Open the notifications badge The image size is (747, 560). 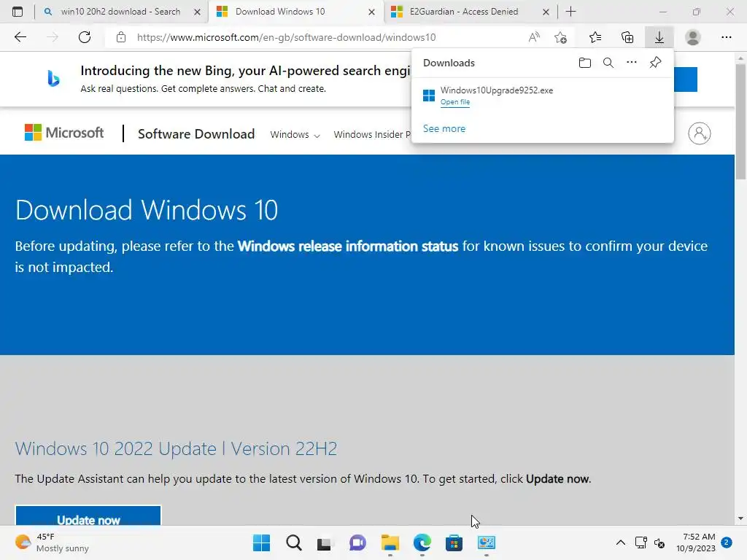point(727,542)
